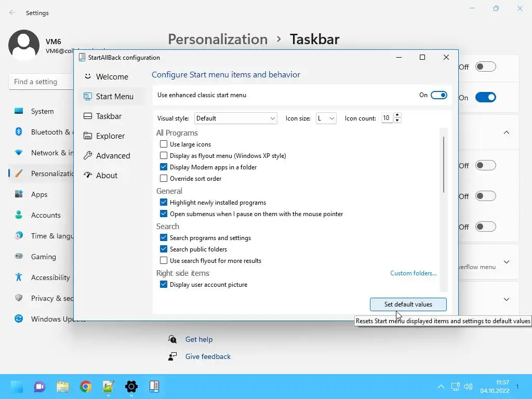Click the VM6 user avatar in Settings
The image size is (532, 399).
[x=24, y=45]
